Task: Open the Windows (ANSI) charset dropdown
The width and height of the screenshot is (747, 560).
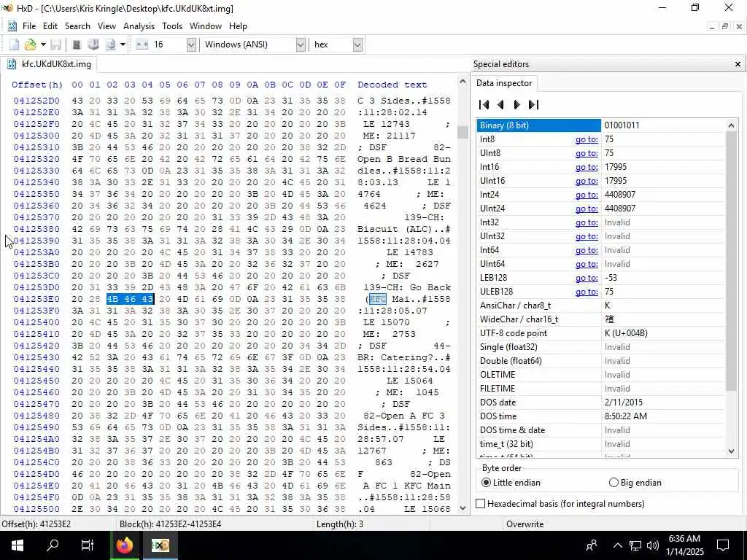Action: point(300,44)
